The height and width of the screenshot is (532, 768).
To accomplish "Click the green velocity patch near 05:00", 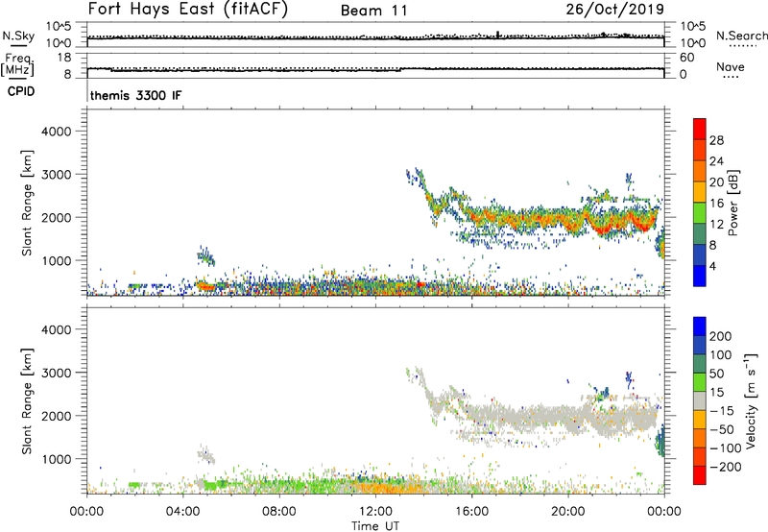I will (212, 485).
